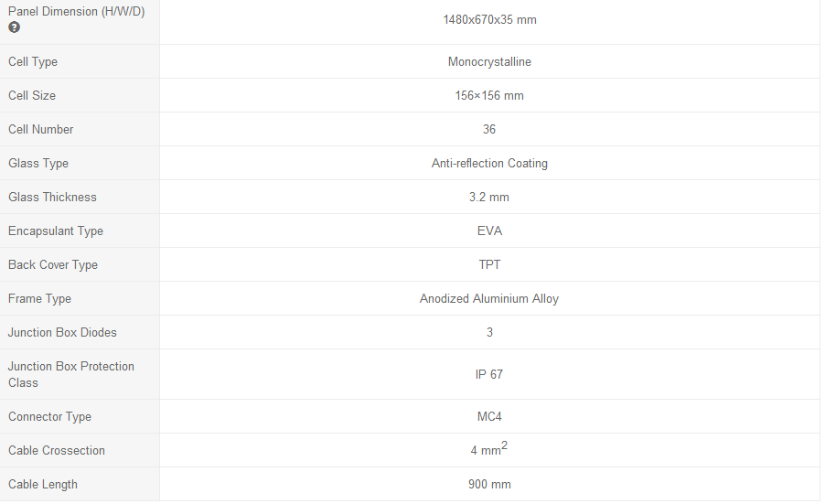Click the cell number value 36
Screen dimensions: 825x504
(489, 129)
